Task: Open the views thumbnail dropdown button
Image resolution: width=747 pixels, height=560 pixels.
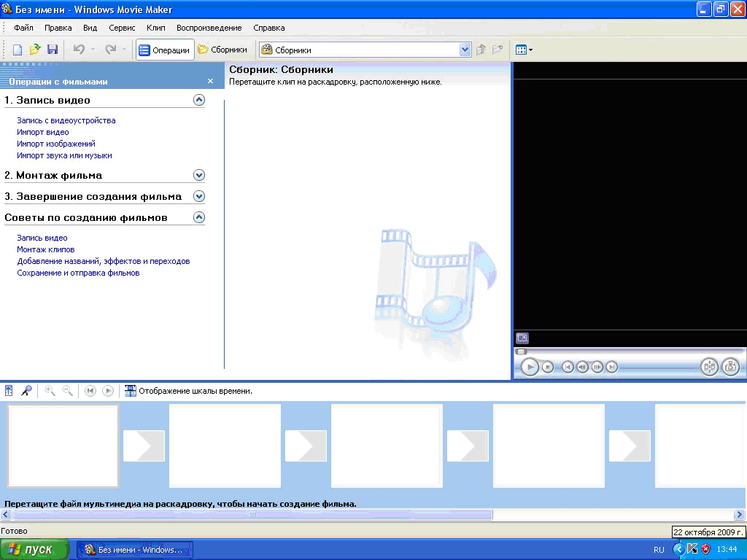Action: [x=524, y=50]
